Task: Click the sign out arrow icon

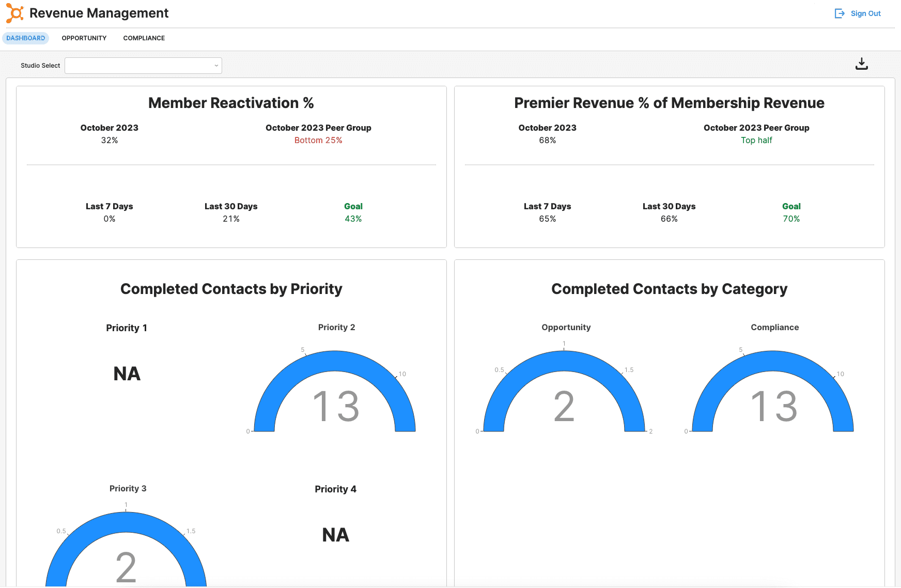Action: 840,13
